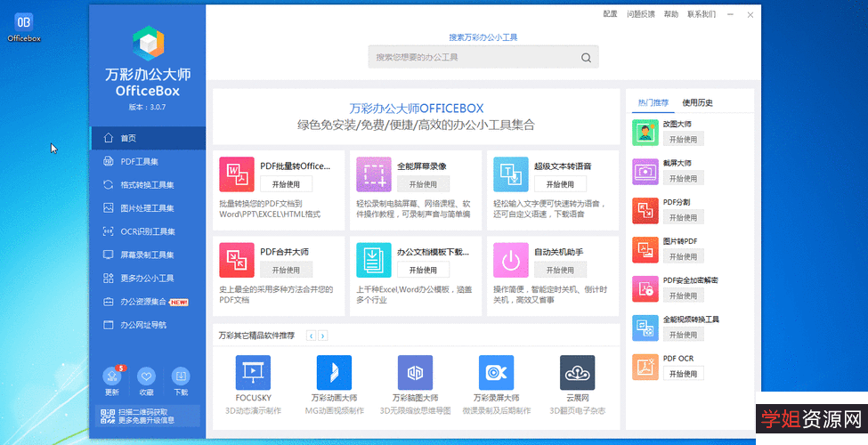Open the 联系我们 contact link
Image resolution: width=868 pixels, height=445 pixels.
tap(702, 14)
